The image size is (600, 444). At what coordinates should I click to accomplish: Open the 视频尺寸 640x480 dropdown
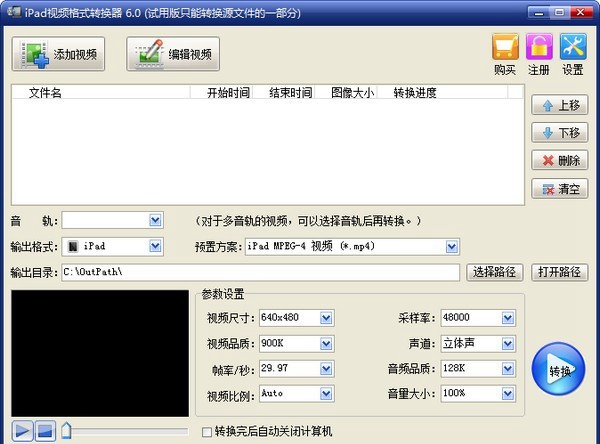pyautogui.click(x=326, y=318)
